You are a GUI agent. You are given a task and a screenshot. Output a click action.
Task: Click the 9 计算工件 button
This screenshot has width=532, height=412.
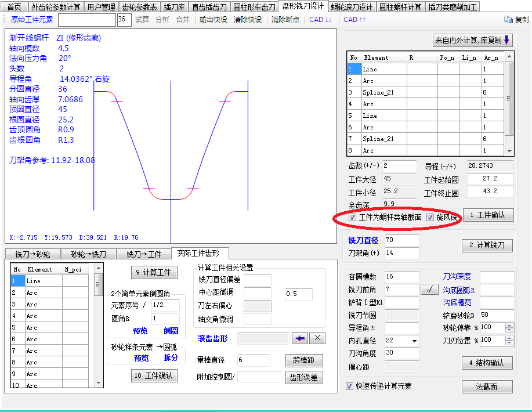point(153,273)
